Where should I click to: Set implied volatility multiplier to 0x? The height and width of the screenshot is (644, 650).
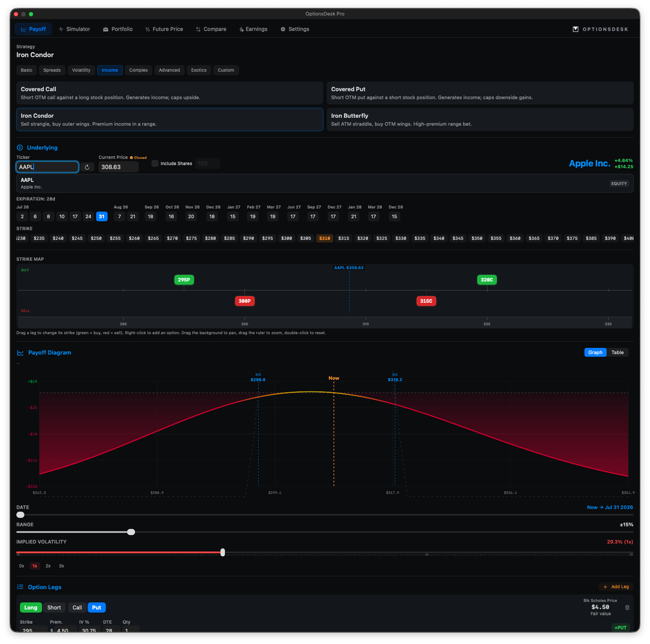tap(22, 566)
